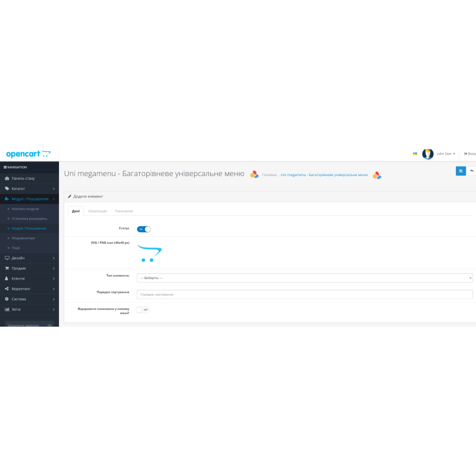Switch to the Локалізація tab

tap(97, 211)
